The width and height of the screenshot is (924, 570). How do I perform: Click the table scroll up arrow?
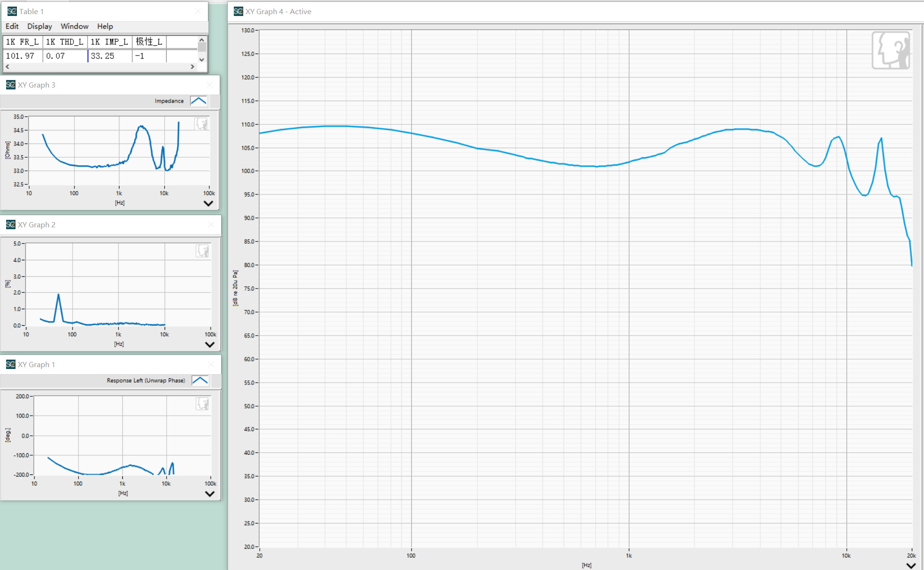(x=202, y=40)
